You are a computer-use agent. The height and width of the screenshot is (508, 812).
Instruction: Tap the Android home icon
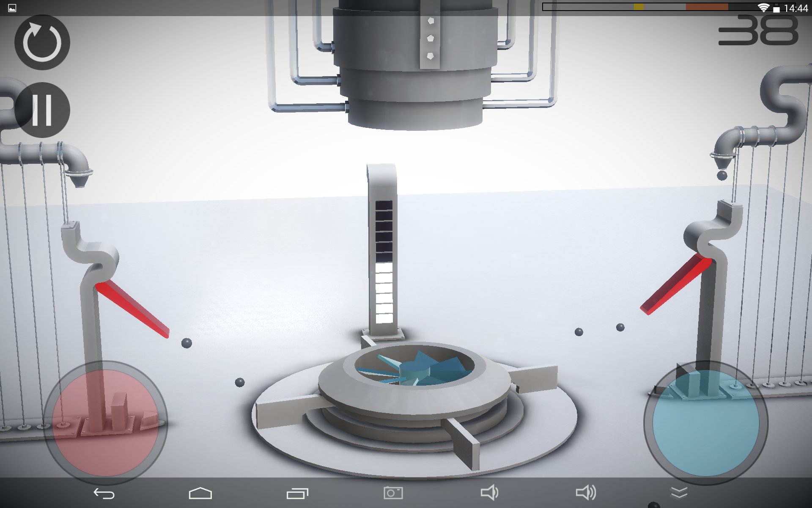coord(200,493)
